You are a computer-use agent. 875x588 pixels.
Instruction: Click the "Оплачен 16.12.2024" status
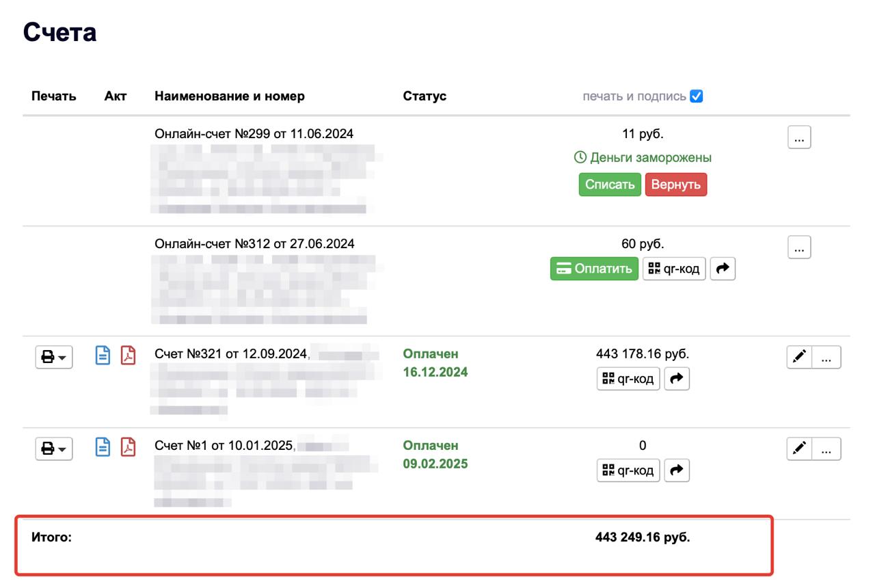(x=435, y=363)
